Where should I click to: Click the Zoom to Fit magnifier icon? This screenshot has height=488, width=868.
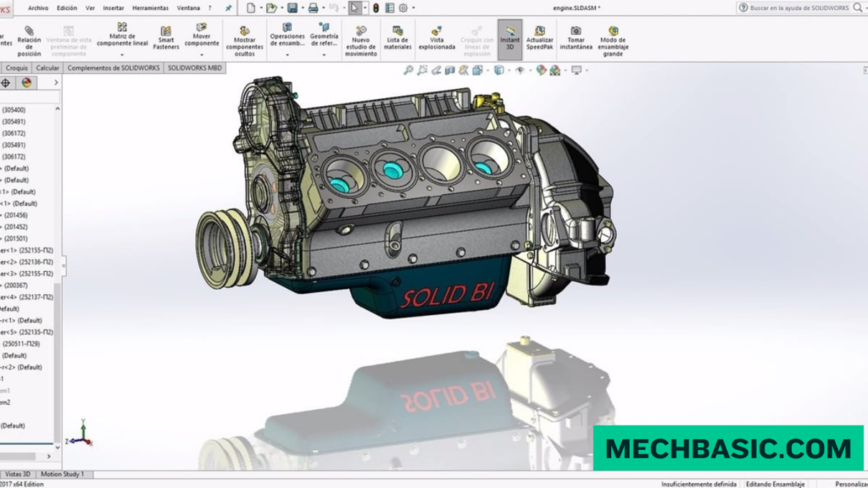tap(409, 70)
